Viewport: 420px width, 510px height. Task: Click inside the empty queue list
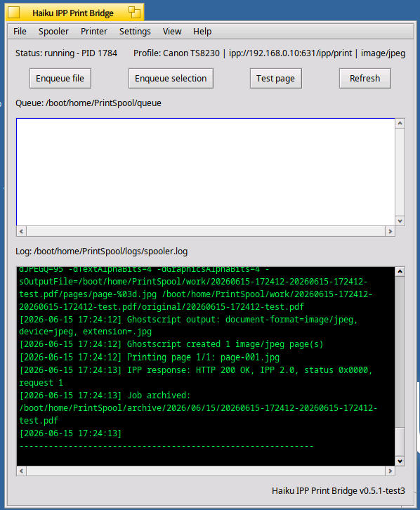(206, 172)
